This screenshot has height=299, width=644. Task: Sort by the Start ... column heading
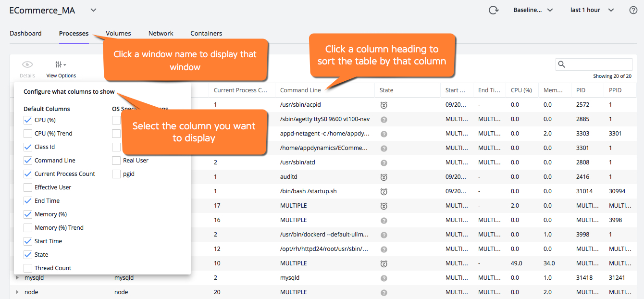tap(456, 90)
